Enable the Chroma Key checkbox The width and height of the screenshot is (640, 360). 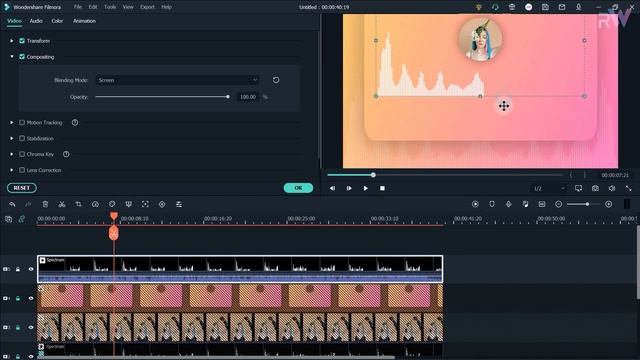point(22,154)
